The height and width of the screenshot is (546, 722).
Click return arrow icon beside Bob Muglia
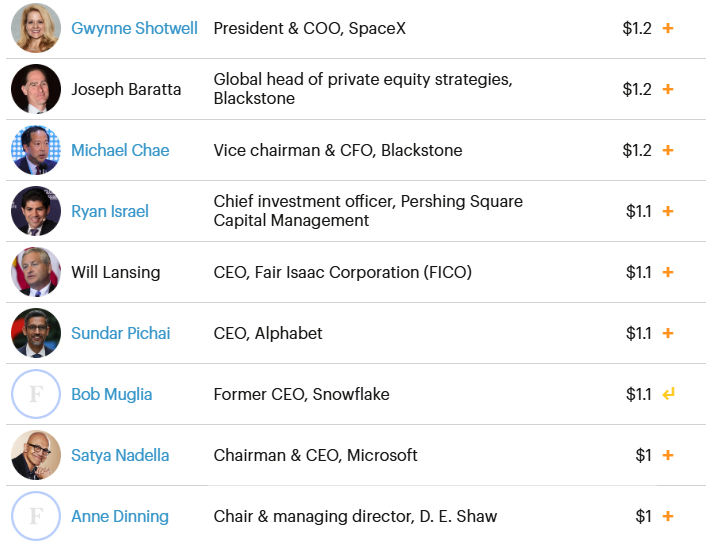click(668, 394)
